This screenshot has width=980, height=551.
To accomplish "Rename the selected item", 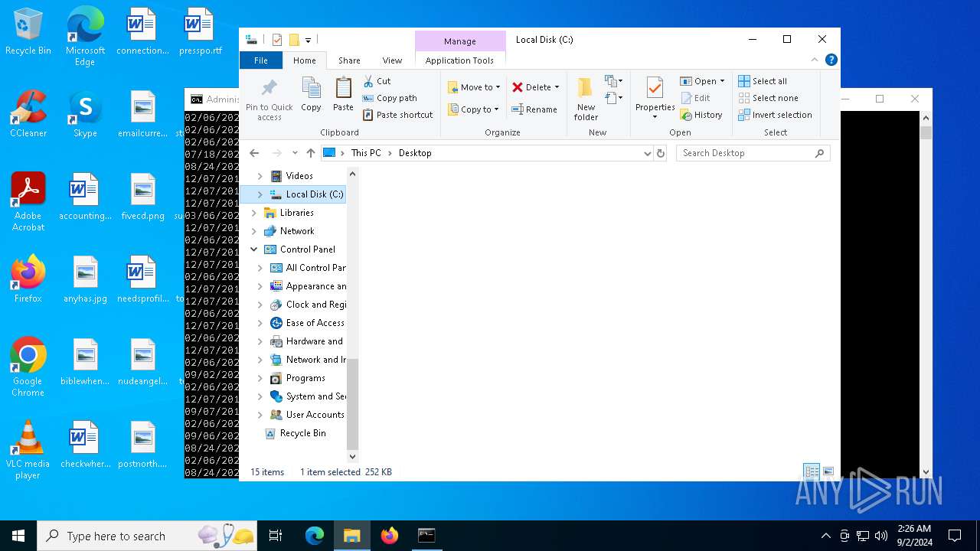I will (x=534, y=109).
